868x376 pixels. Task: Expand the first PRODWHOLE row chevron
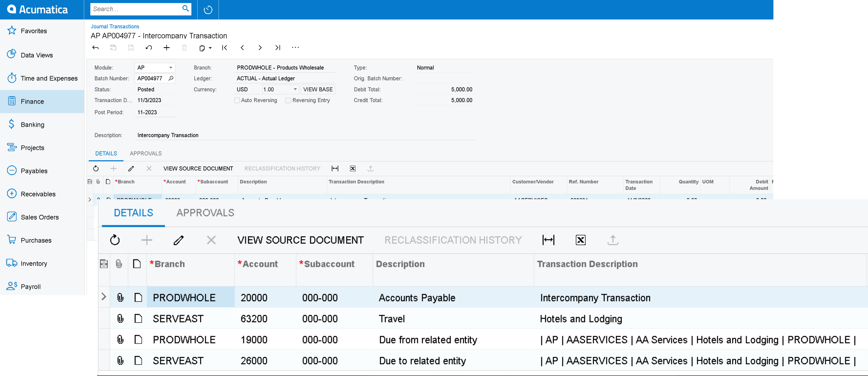pos(104,297)
